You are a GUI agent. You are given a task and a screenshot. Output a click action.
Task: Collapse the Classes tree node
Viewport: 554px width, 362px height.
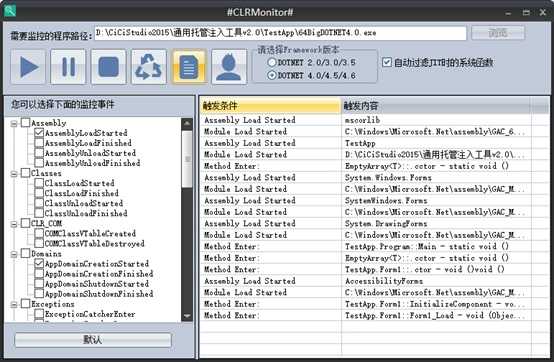pyautogui.click(x=14, y=174)
